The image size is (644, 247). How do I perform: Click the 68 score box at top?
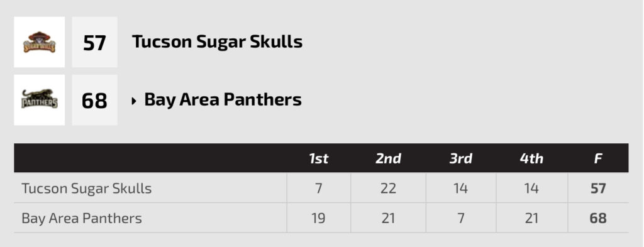click(x=95, y=100)
